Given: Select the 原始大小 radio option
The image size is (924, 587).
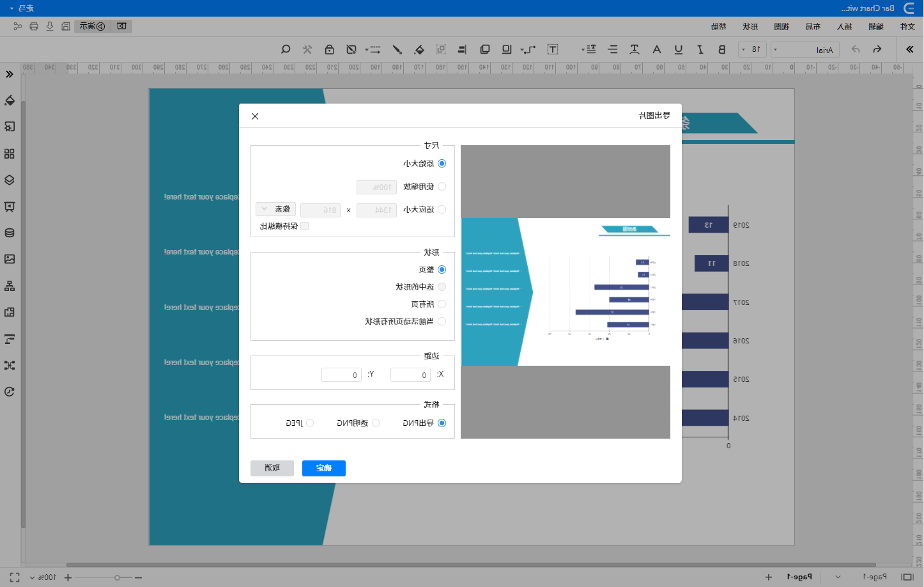Looking at the screenshot, I should pyautogui.click(x=442, y=164).
